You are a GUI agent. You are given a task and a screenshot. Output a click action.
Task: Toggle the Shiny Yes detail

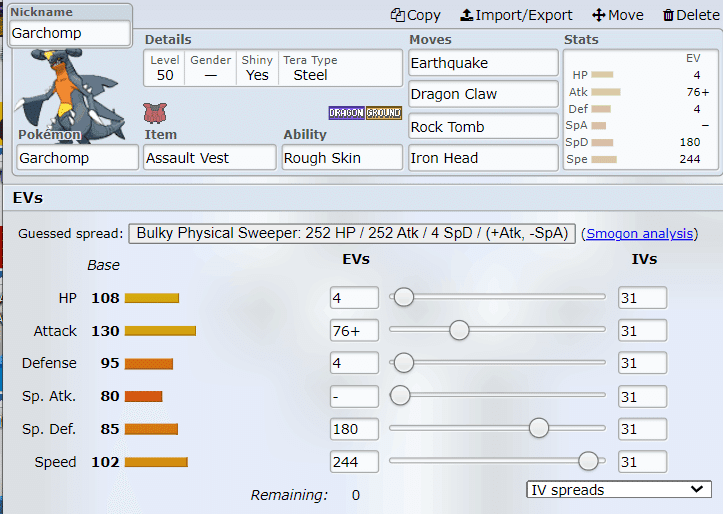[x=257, y=68]
